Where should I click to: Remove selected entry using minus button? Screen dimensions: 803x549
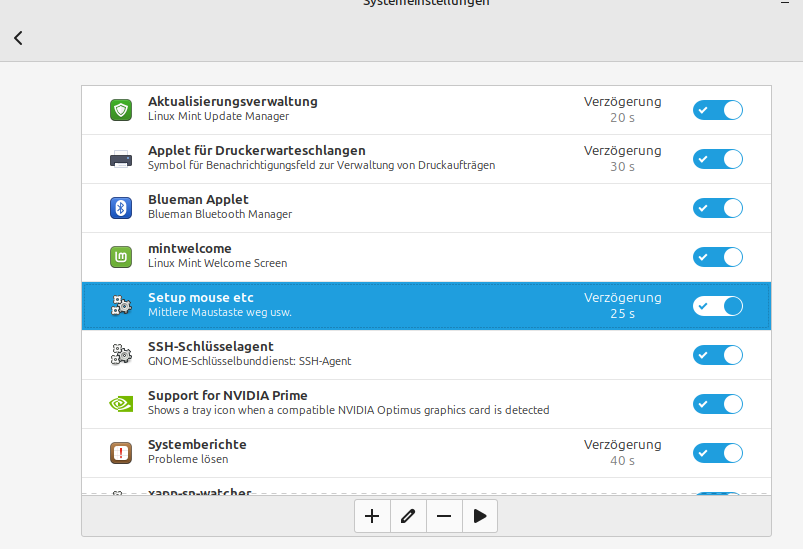pyautogui.click(x=444, y=516)
